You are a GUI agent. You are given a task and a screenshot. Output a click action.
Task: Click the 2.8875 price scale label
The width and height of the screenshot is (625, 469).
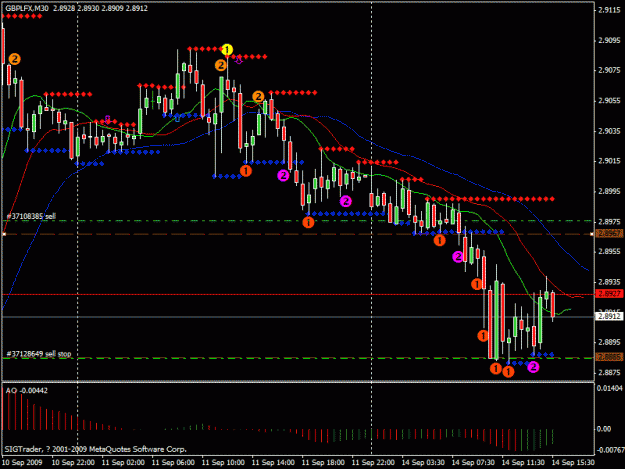pos(609,373)
